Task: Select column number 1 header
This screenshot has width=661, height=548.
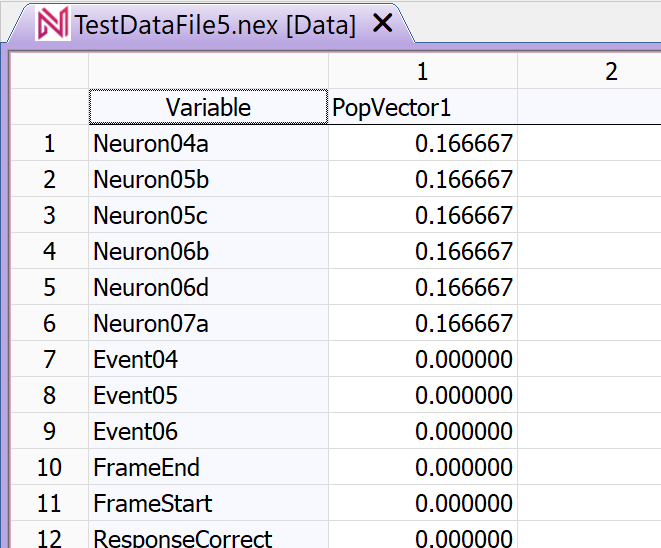Action: tap(422, 71)
